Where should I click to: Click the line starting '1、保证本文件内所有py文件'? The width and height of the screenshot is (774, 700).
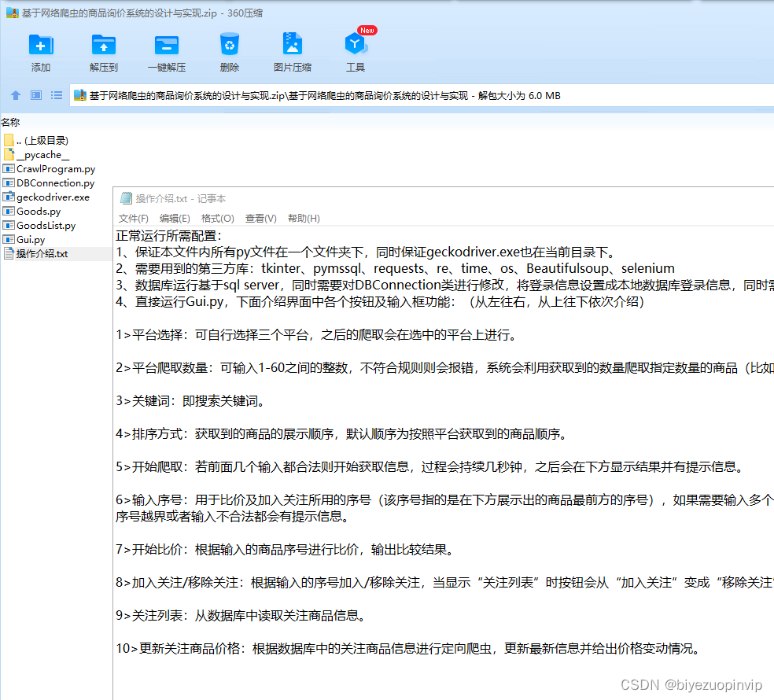[x=367, y=252]
